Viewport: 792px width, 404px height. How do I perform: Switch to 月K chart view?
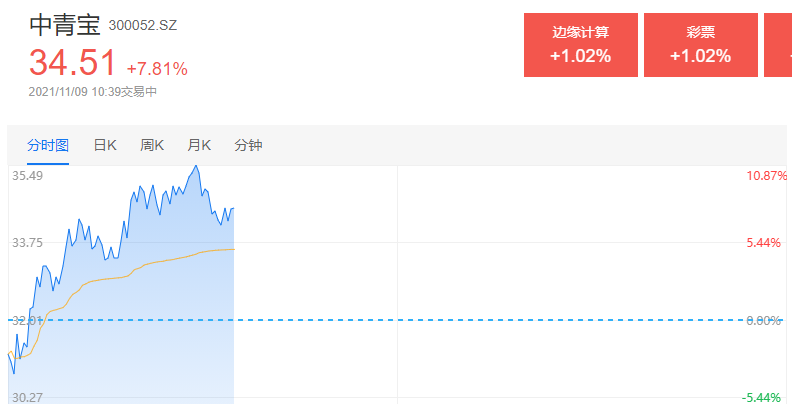point(199,145)
